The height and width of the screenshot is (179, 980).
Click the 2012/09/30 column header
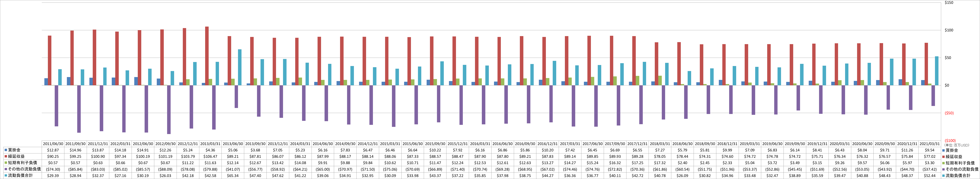tap(165, 144)
